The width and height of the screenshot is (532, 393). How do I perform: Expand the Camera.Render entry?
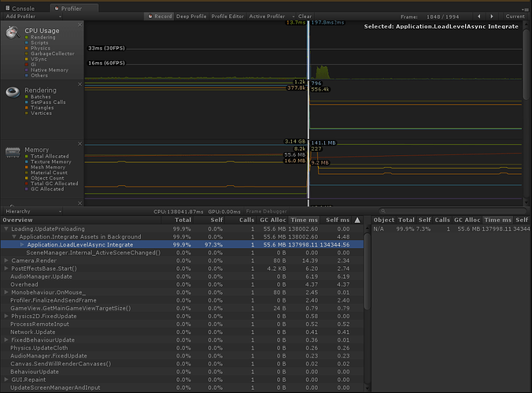point(7,260)
